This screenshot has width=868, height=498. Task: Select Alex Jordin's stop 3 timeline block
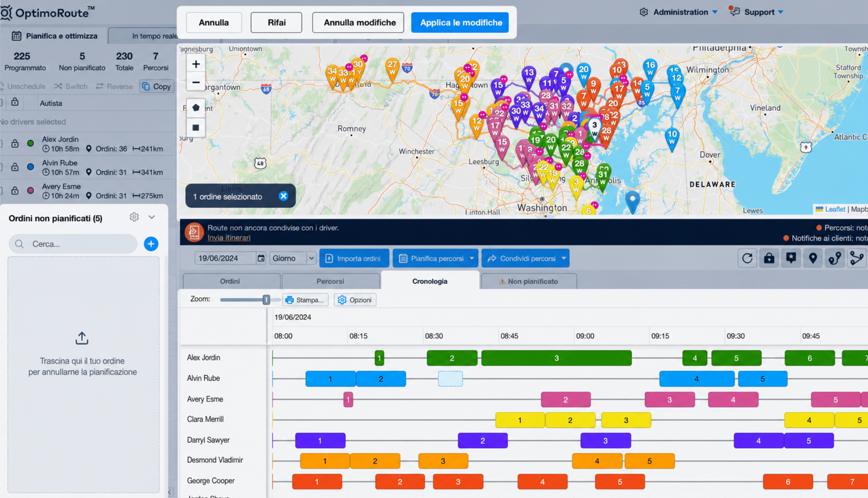(x=556, y=358)
